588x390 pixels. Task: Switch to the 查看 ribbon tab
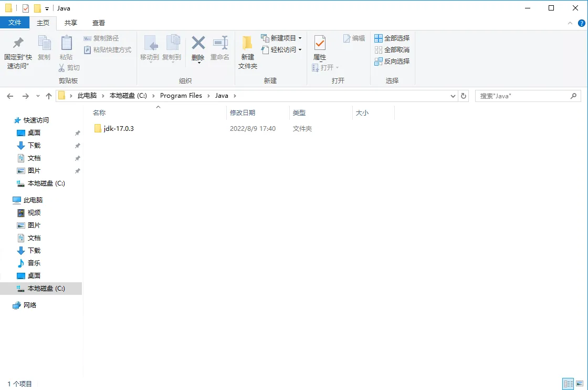pos(99,23)
